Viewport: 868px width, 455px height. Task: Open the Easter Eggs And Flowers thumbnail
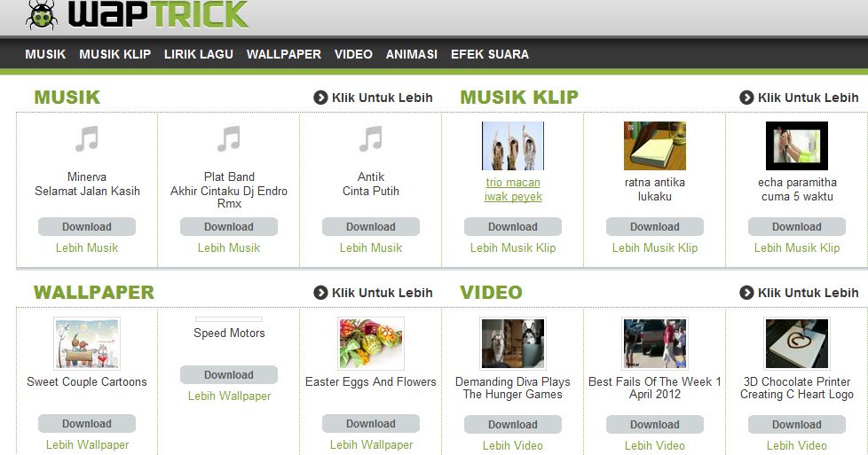click(371, 344)
